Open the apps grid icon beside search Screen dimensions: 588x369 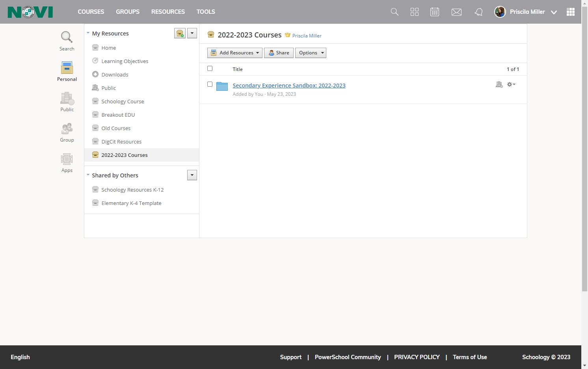(x=415, y=12)
